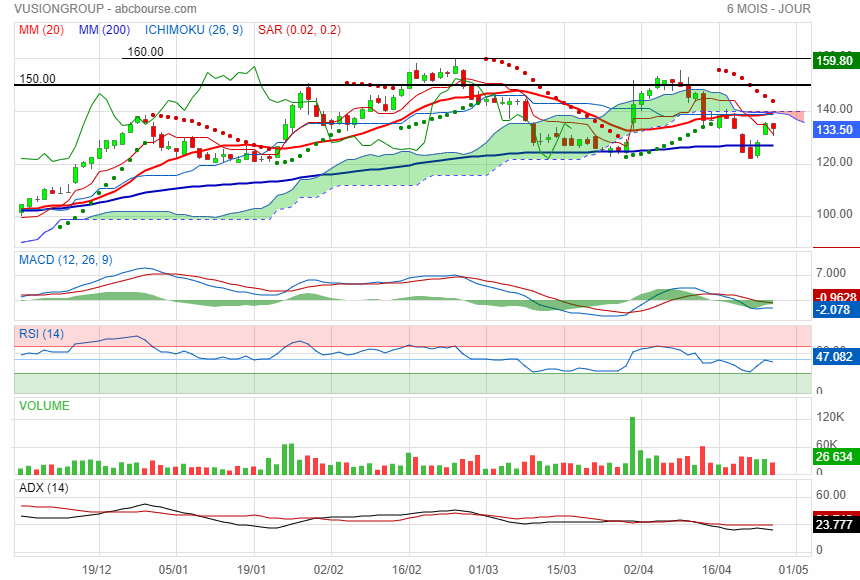The image size is (860, 580).
Task: Click the 60.00 ADX axis value
Action: click(x=831, y=495)
